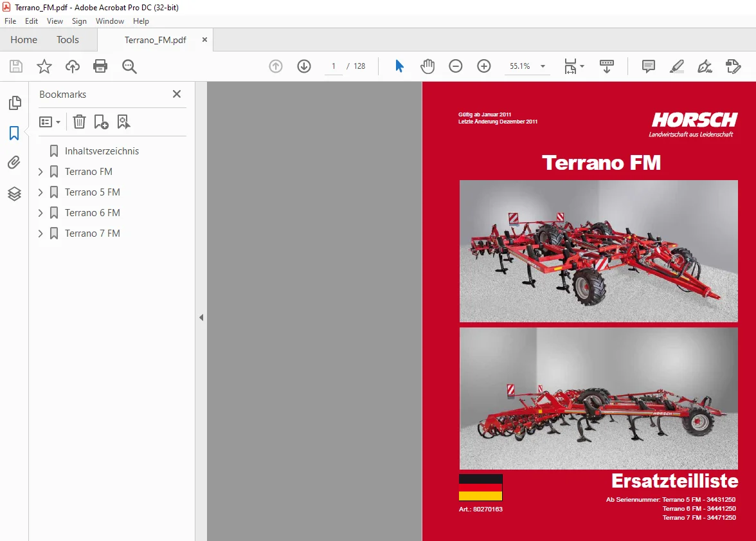This screenshot has width=756, height=541.
Task: Select the Terrano 6 FM bookmark label
Action: coord(93,213)
